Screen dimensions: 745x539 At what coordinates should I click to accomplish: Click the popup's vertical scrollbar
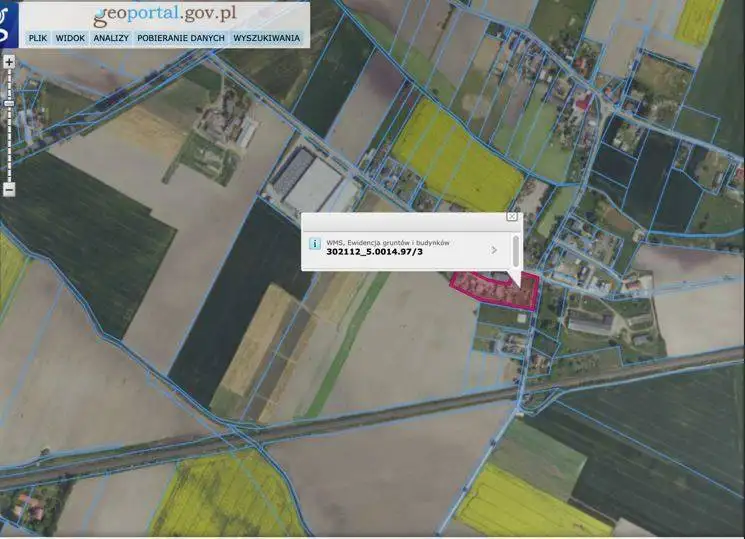pyautogui.click(x=516, y=248)
